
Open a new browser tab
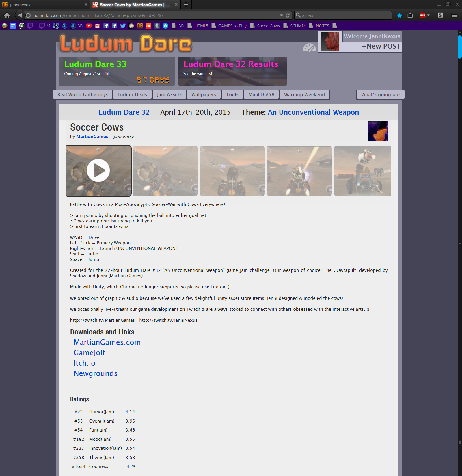[186, 5]
